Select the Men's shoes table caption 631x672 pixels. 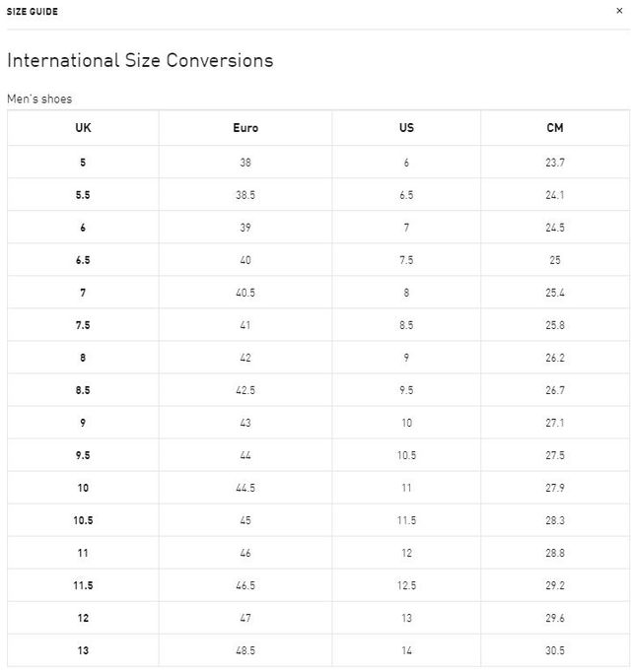pos(39,99)
